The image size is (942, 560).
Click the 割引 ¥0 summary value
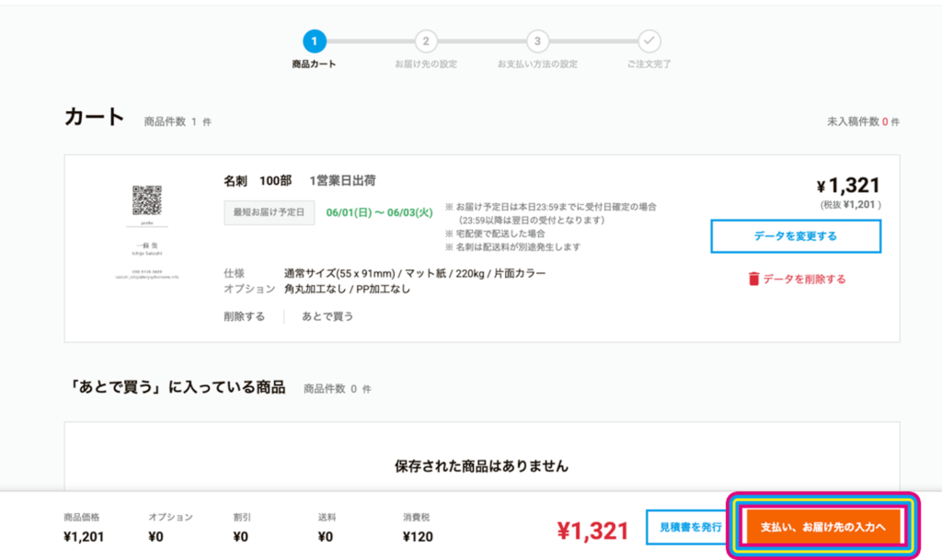(240, 537)
